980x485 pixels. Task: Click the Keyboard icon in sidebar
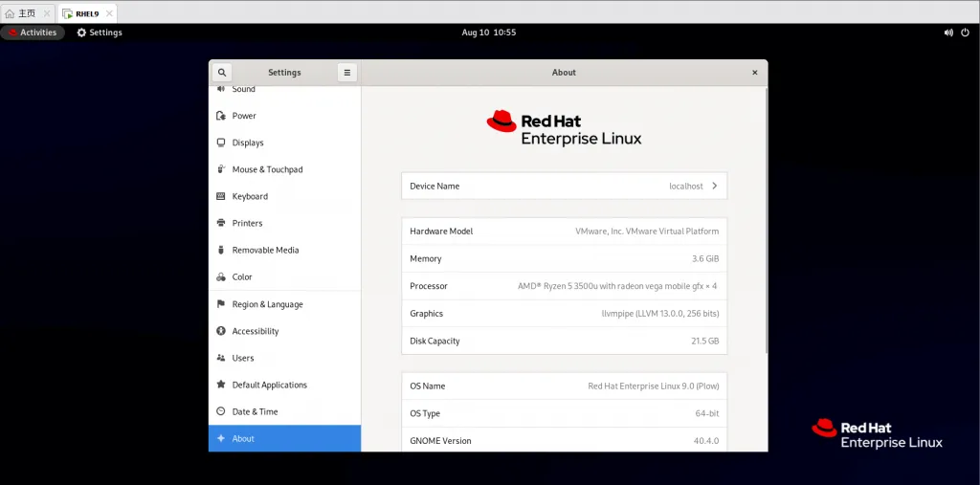click(221, 196)
